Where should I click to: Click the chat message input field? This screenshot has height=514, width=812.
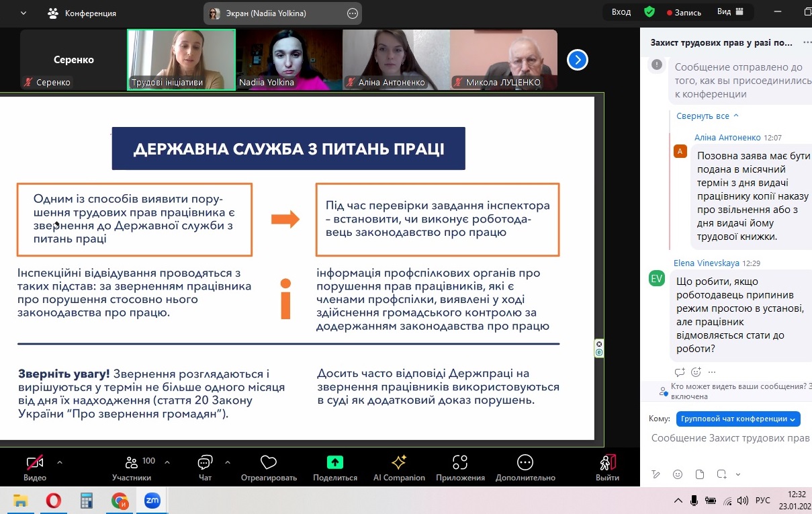coord(729,438)
